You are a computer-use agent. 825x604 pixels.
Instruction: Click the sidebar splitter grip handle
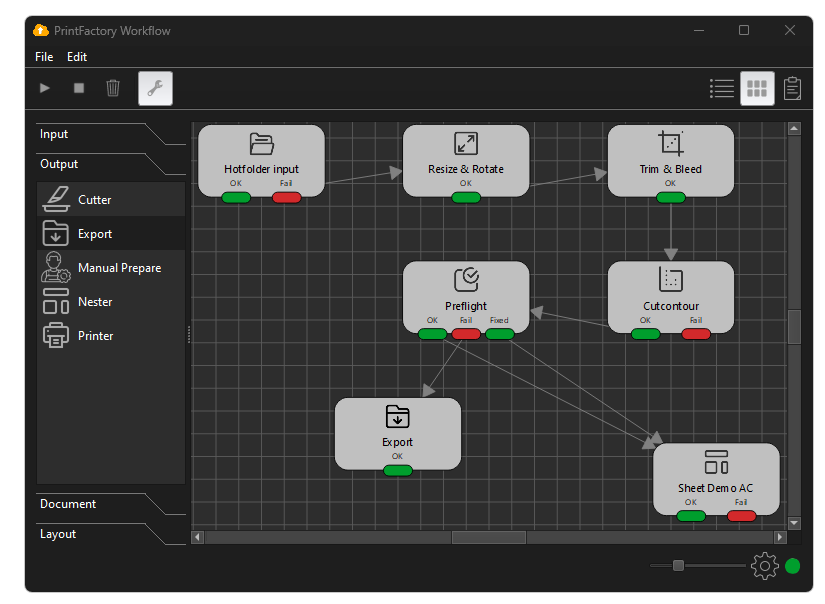click(x=188, y=335)
